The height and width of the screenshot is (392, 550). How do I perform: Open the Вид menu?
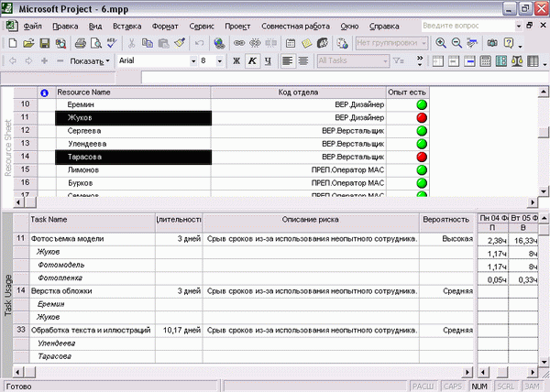[x=95, y=27]
